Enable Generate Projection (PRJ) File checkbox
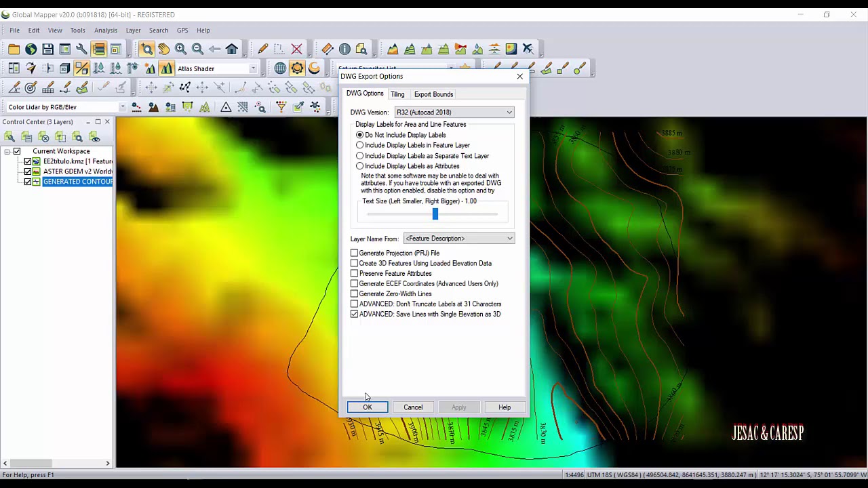The height and width of the screenshot is (488, 868). click(354, 253)
